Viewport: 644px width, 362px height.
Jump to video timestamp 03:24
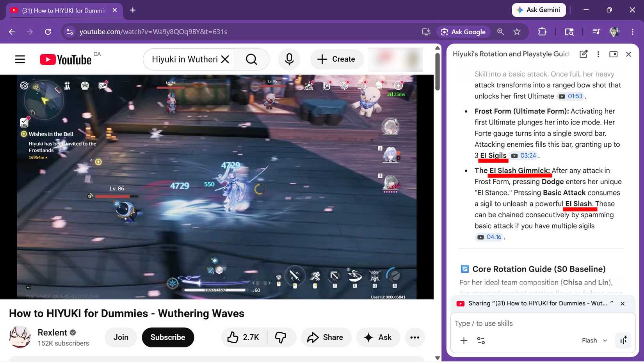[523, 156]
